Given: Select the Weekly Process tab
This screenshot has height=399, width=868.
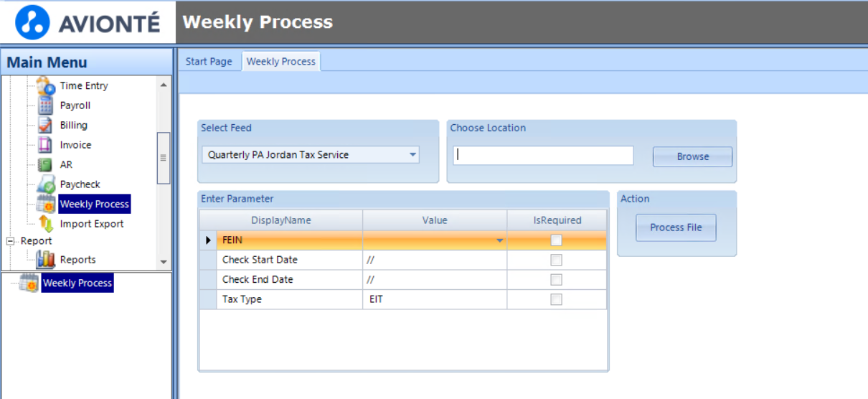Looking at the screenshot, I should coord(281,62).
